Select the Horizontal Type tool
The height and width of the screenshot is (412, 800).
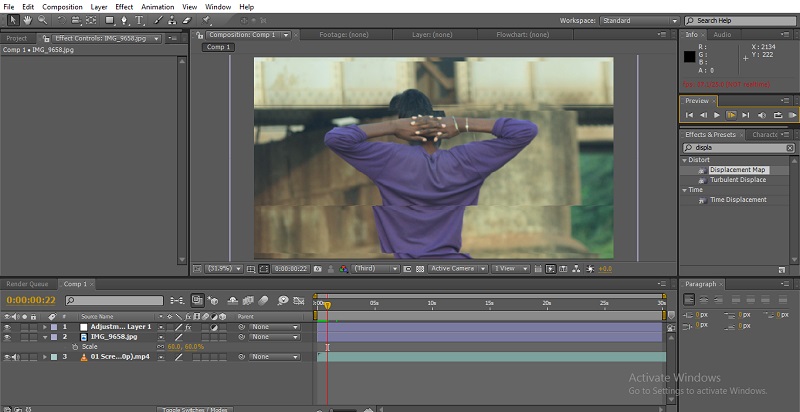click(x=139, y=20)
